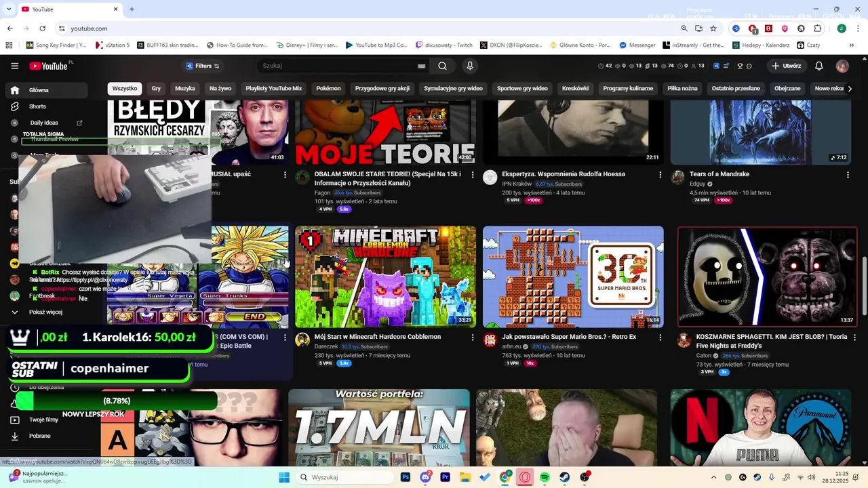The width and height of the screenshot is (868, 488).
Task: Click the Caton channel avatar
Action: [x=684, y=340]
